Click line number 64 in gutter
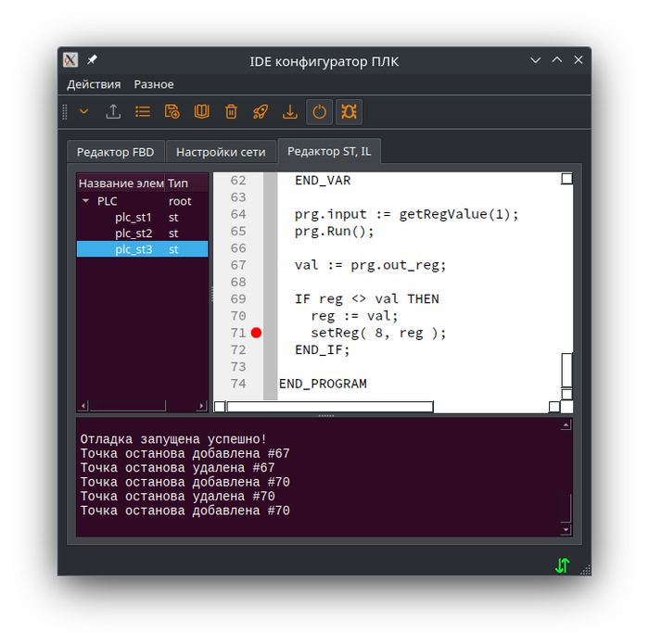649x644 pixels. point(238,214)
